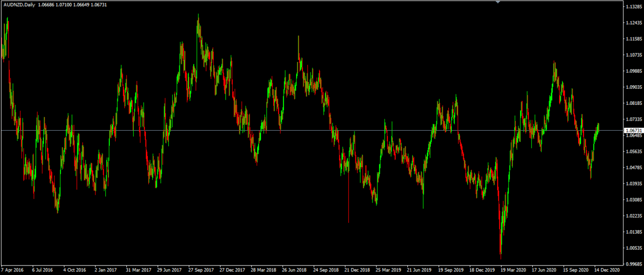
Task: Click the 7 Apr 2016 date label
Action: (12, 270)
